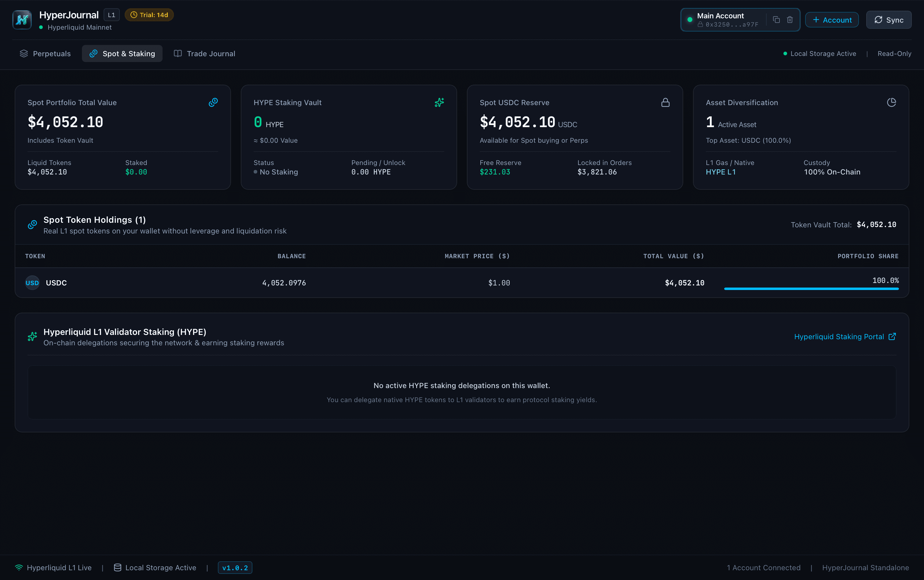Click the TOTAL VALUE ($) column header

tap(674, 256)
